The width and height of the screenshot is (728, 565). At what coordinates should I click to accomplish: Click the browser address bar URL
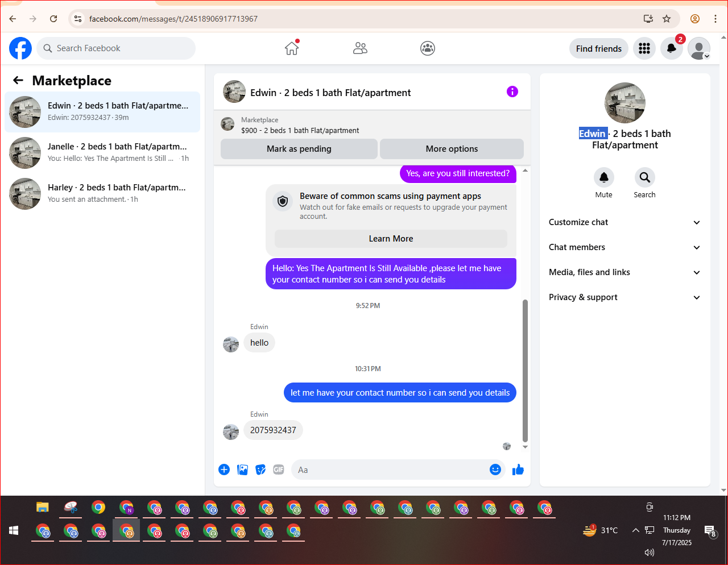(x=173, y=19)
